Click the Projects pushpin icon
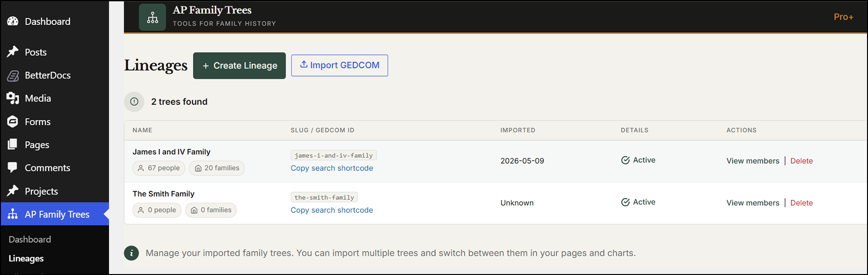 tap(13, 191)
